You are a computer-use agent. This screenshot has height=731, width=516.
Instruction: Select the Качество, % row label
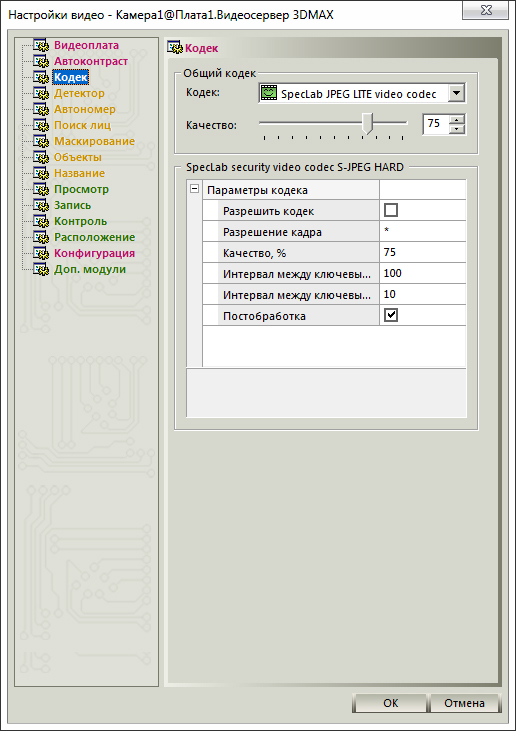[255, 253]
